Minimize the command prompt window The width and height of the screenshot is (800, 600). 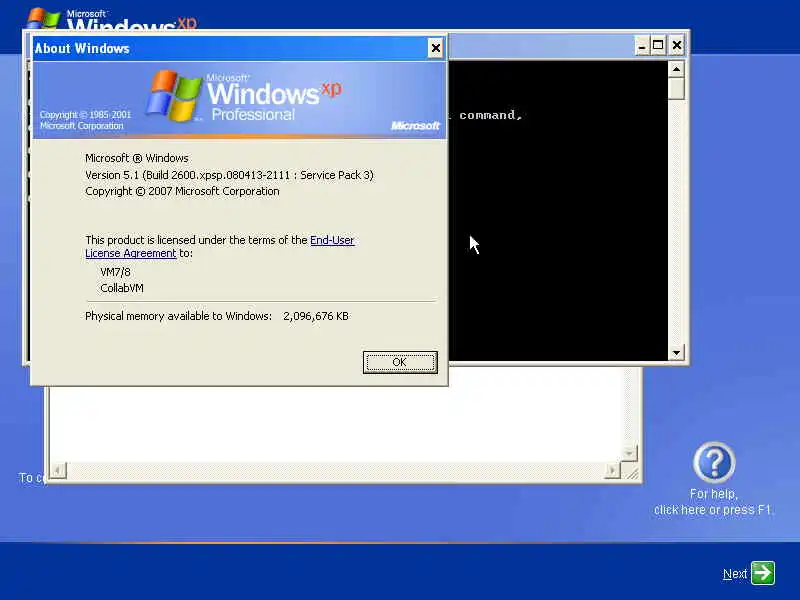click(642, 46)
